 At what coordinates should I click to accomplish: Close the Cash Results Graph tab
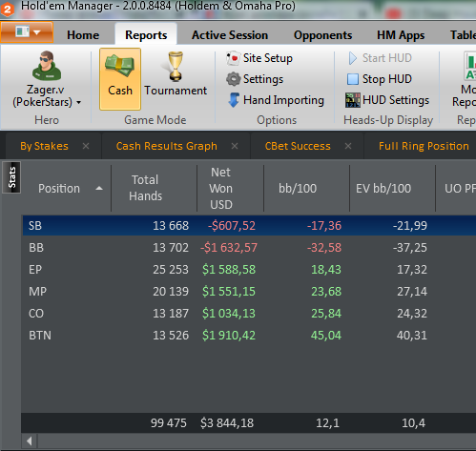click(235, 146)
